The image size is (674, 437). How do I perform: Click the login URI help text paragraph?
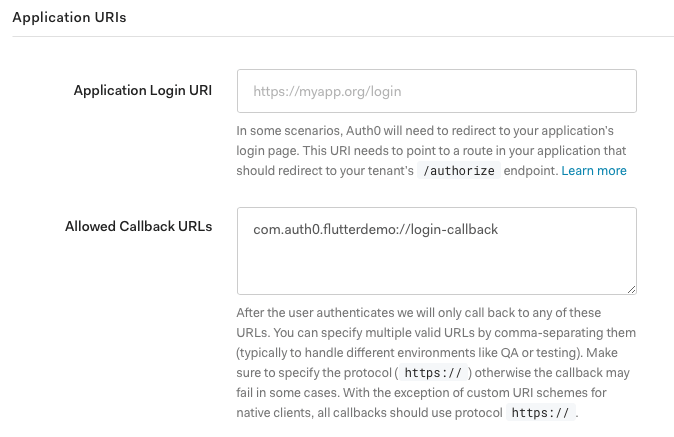pos(430,150)
